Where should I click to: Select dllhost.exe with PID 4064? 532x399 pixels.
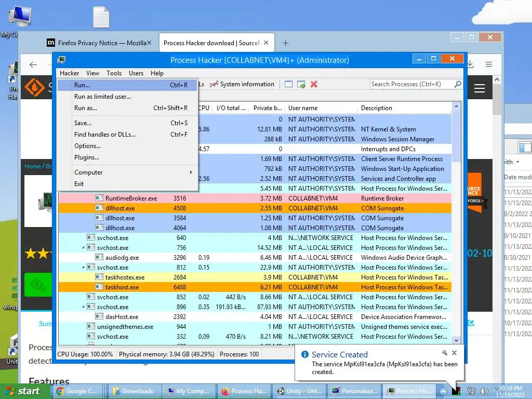click(255, 228)
